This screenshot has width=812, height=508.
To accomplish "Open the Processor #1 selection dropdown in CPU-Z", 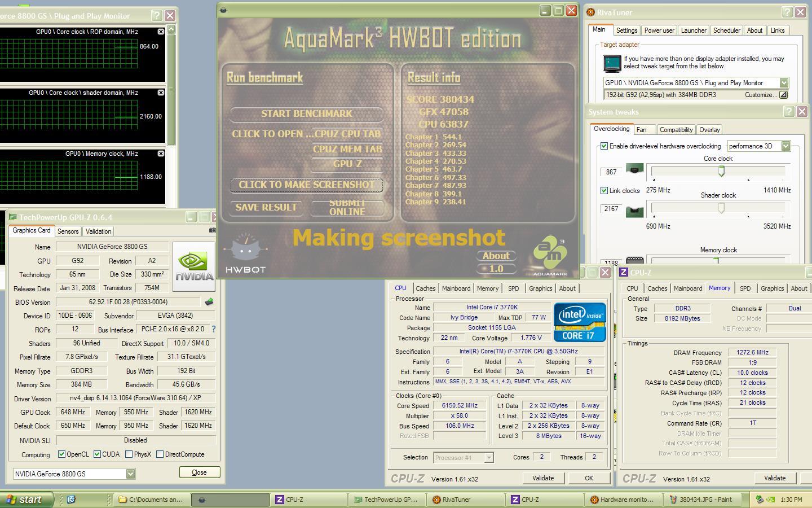I will (x=489, y=457).
